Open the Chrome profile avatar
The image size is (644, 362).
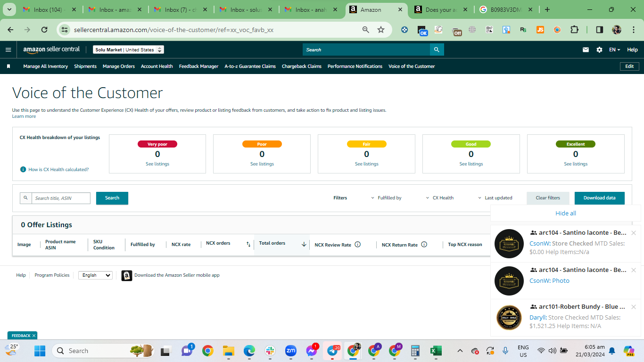[x=617, y=30]
